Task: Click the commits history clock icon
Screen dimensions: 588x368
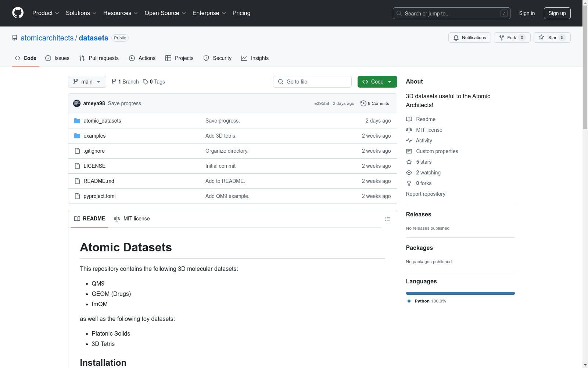Action: (x=363, y=103)
